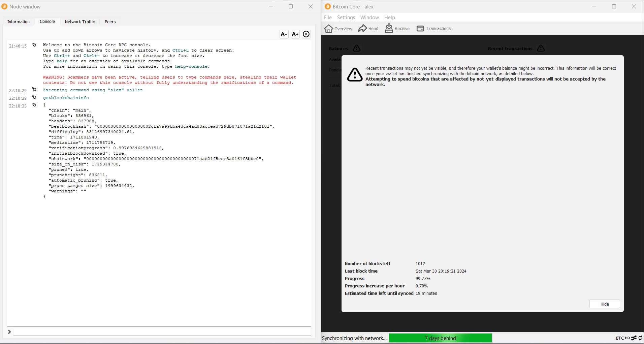
Task: Click the 'Progress increase per hour' value 0.70%
Action: [x=422, y=286]
